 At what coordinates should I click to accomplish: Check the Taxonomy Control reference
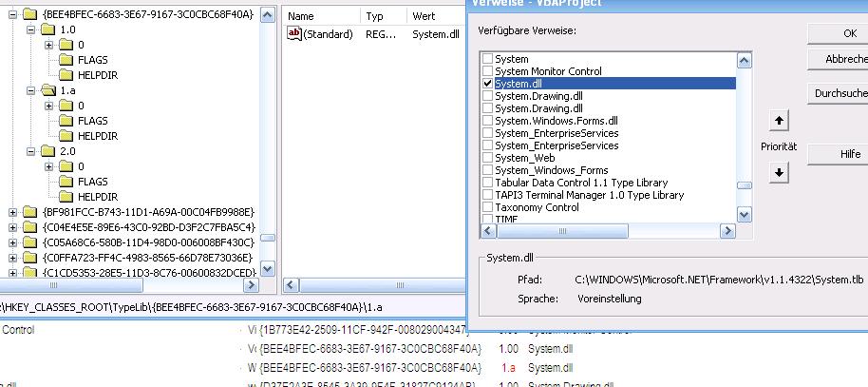pos(487,206)
